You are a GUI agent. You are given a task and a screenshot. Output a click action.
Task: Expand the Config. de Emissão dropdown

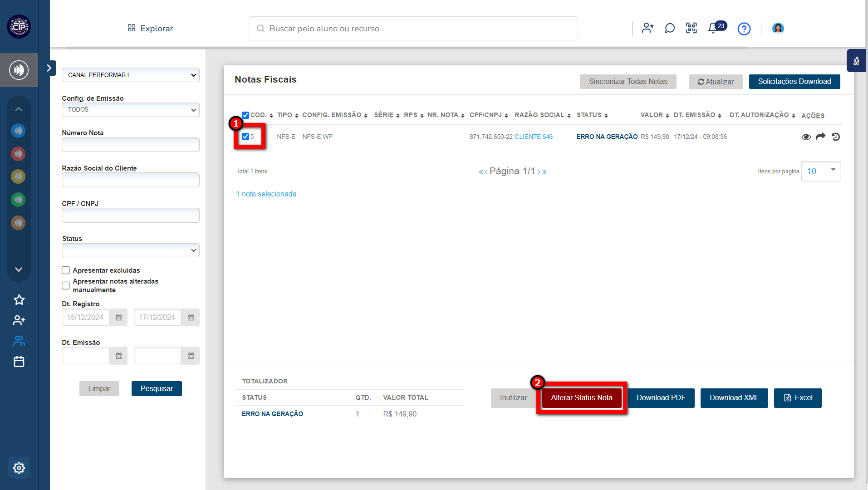point(130,110)
